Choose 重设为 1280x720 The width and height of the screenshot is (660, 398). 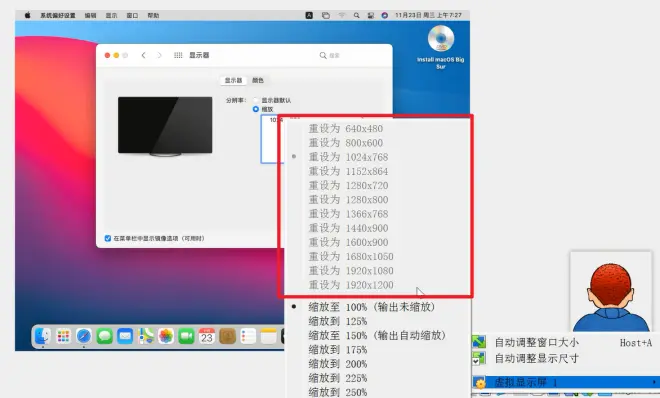[348, 186]
